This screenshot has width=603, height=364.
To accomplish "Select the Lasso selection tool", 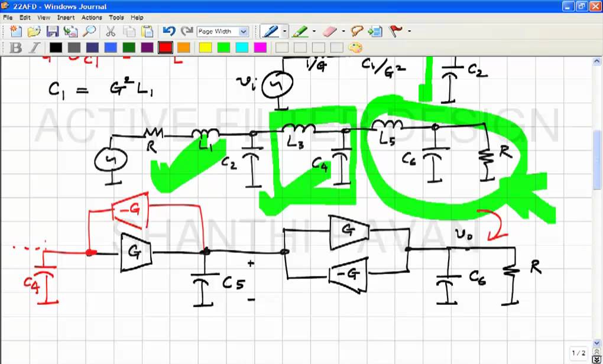I will 357,31.
